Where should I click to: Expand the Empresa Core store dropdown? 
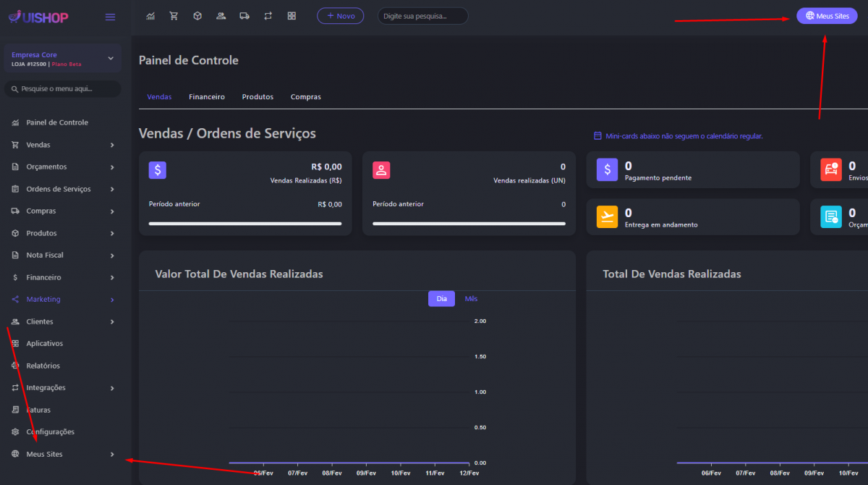(111, 58)
